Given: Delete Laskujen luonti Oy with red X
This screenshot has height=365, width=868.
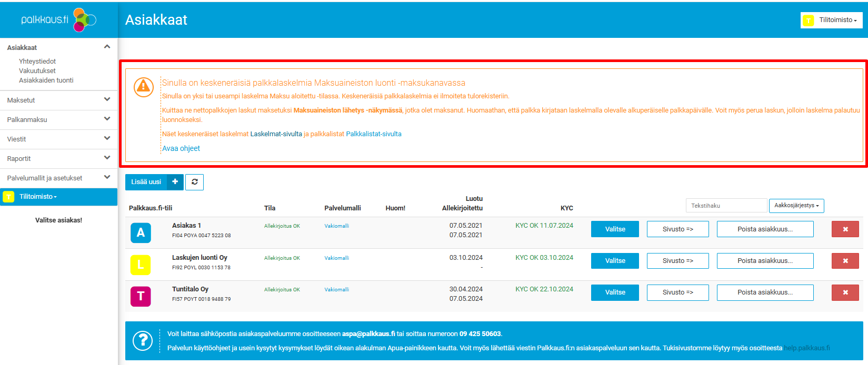Looking at the screenshot, I should (845, 261).
